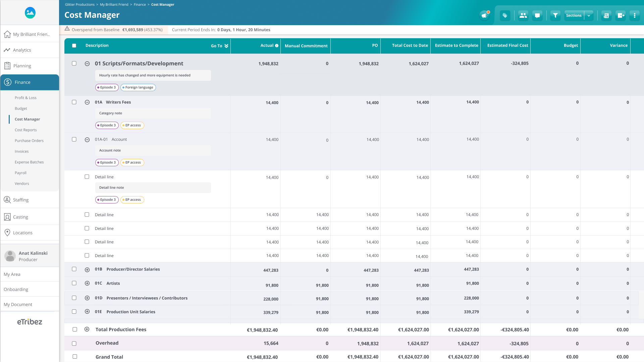Click Anat Kalinski's avatar
Screen dimensions: 644x362
[10, 256]
